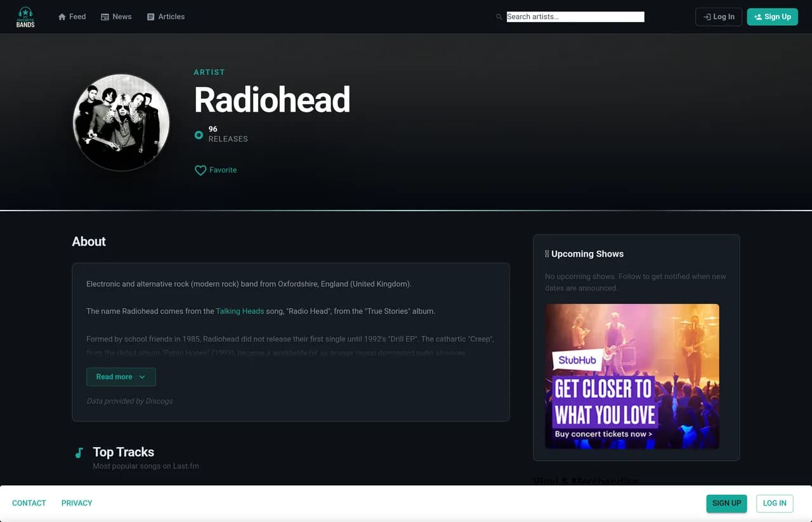Open the News page
The width and height of the screenshot is (812, 522).
coord(116,16)
